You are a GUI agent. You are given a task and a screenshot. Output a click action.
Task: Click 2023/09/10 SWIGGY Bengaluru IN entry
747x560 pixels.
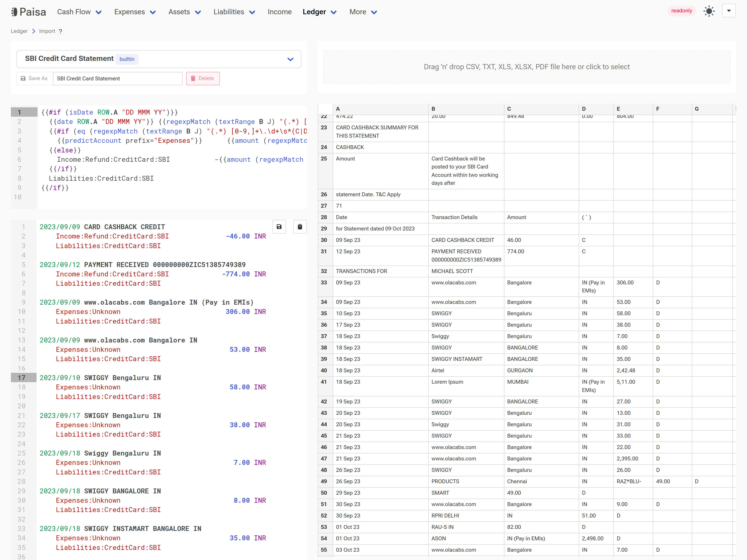(100, 378)
